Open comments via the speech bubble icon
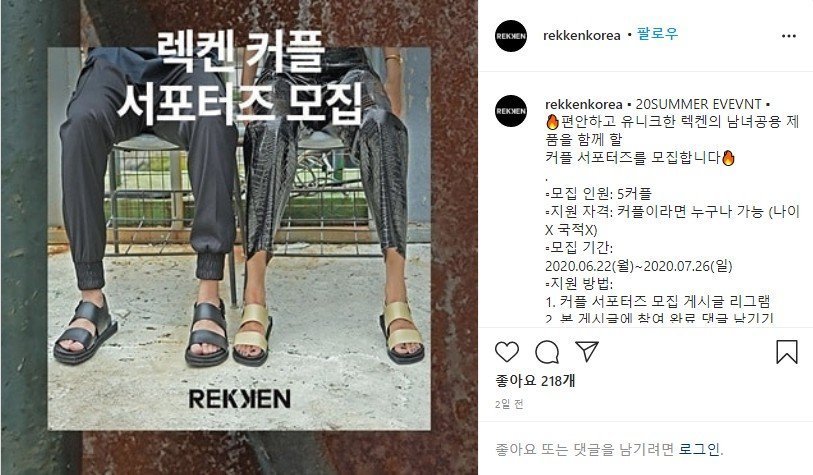 (x=546, y=352)
